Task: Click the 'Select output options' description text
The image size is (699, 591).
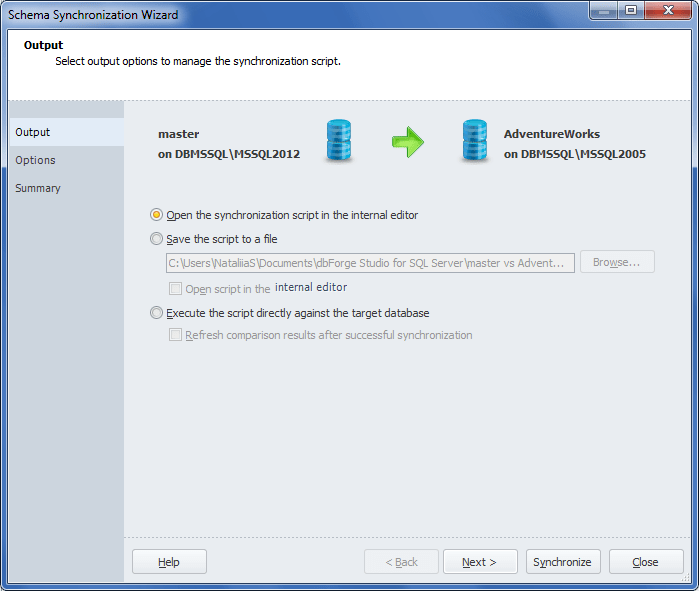Action: (198, 62)
